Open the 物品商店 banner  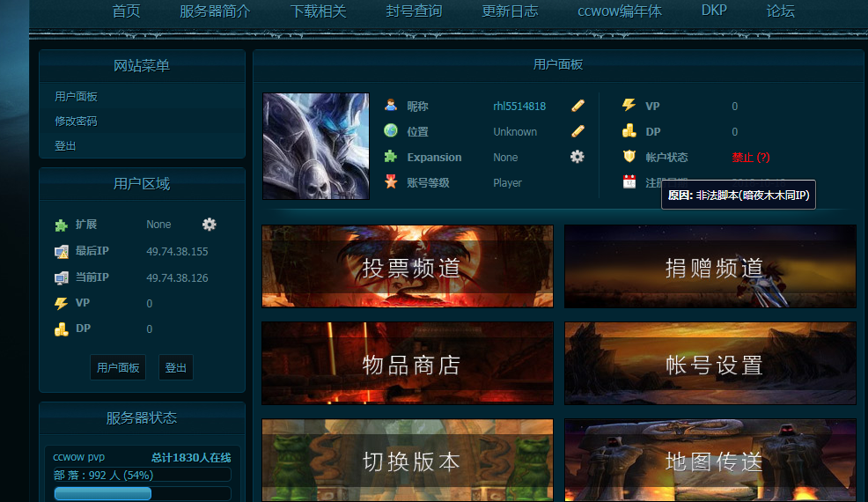point(408,363)
